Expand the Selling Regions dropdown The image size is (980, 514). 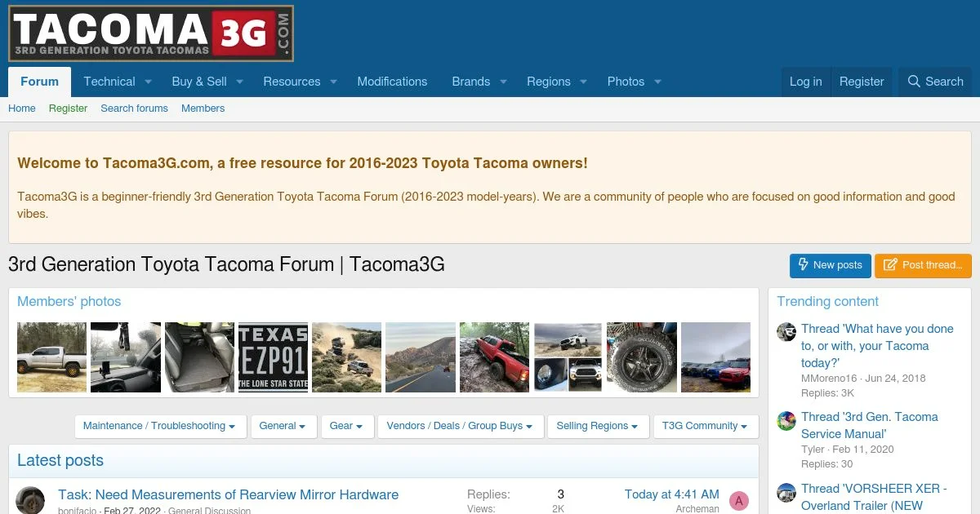point(599,426)
